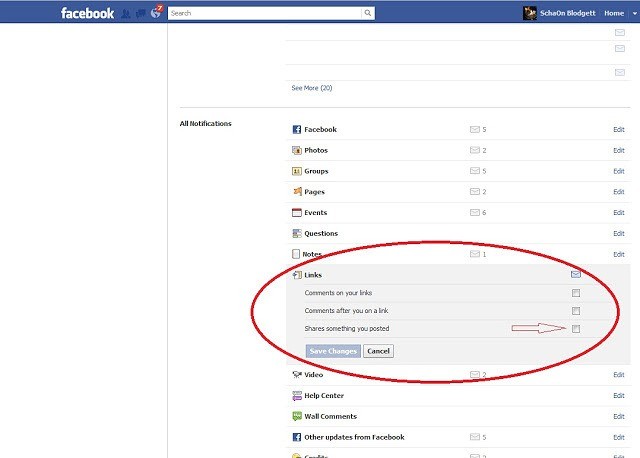Go to Home in top bar
Viewport: 640px width, 458px height.
click(x=614, y=13)
